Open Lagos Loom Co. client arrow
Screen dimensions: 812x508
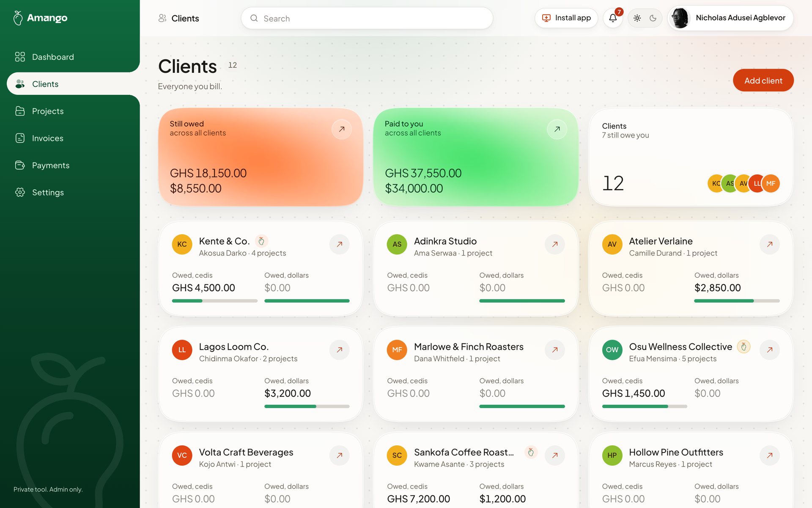coord(340,350)
